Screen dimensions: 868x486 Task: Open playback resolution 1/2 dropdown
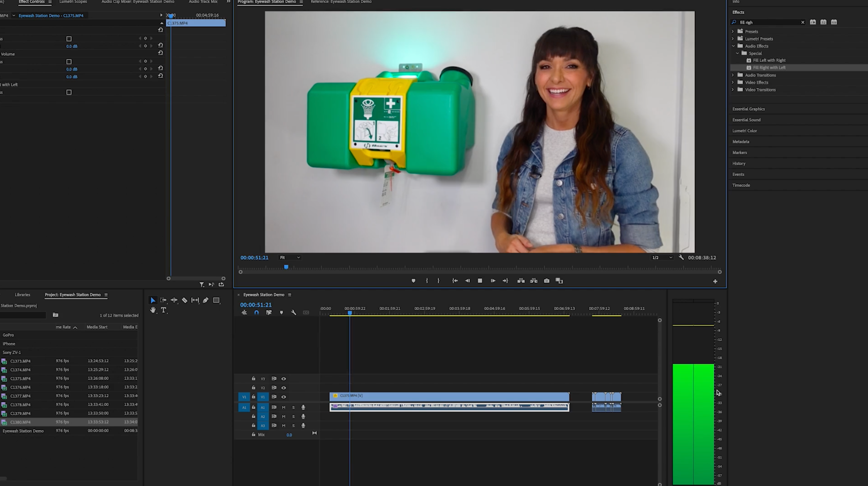point(662,258)
